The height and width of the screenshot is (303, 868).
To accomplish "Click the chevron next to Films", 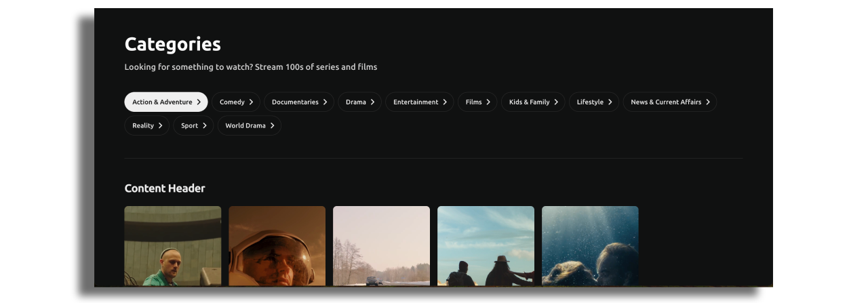I will [x=488, y=102].
